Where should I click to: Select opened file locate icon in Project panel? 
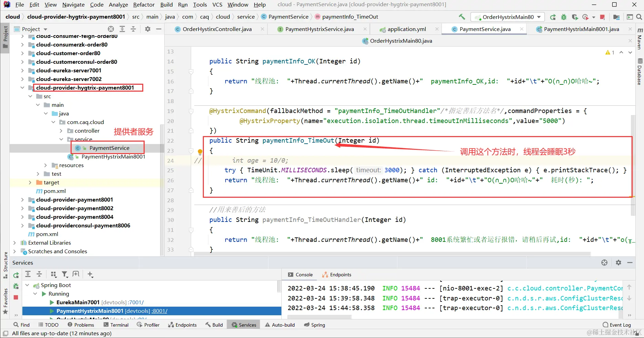tap(111, 29)
